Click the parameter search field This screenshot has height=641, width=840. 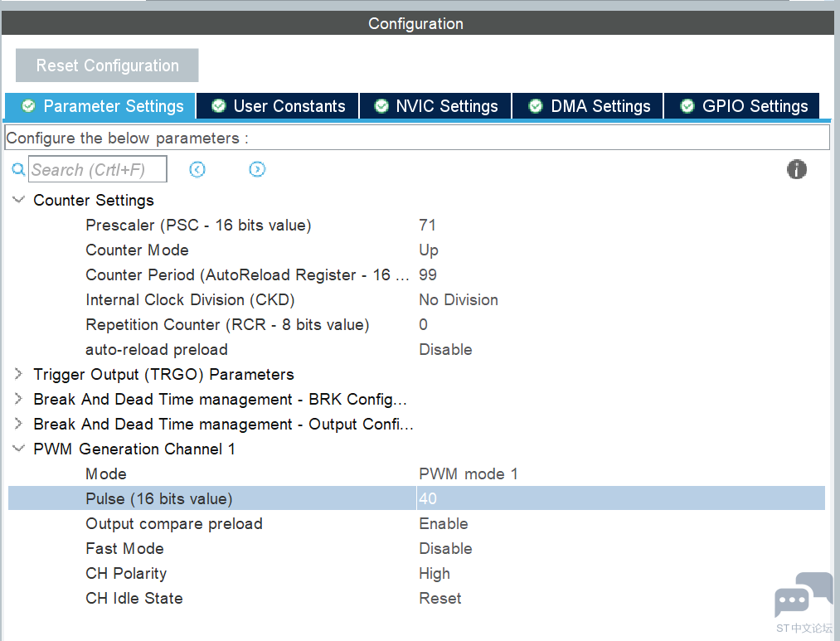point(98,170)
